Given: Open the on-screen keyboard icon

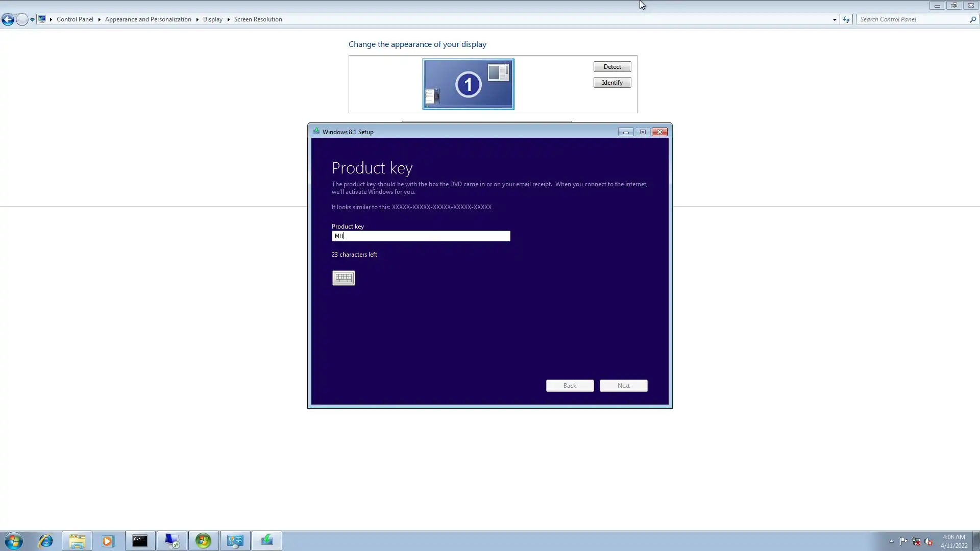Looking at the screenshot, I should coord(344,278).
